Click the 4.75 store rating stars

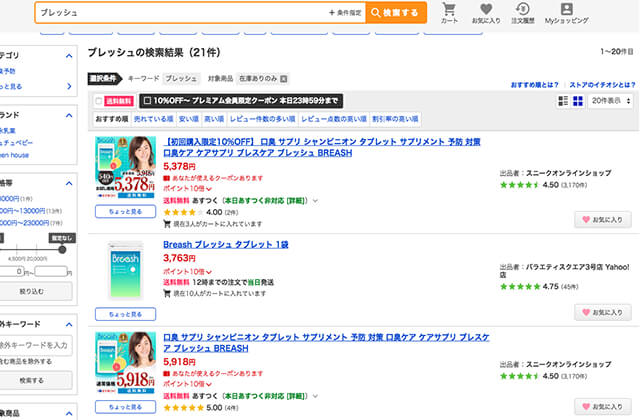point(520,287)
